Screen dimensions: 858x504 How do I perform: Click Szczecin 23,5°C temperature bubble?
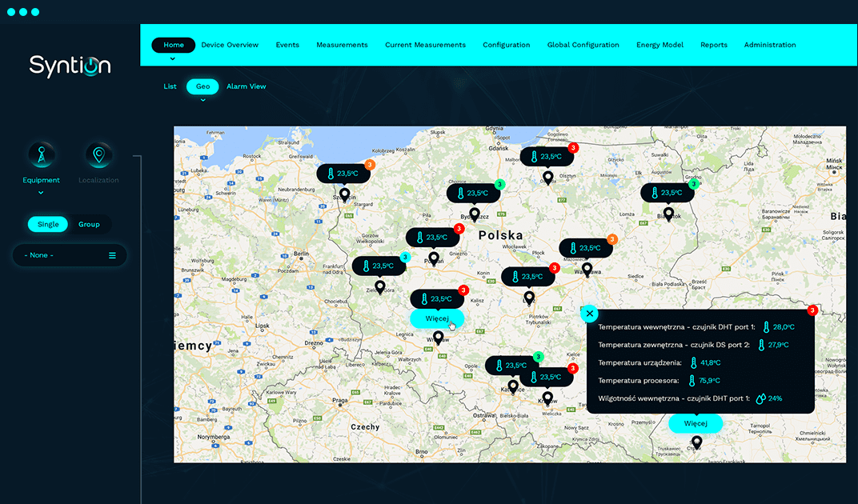[343, 174]
